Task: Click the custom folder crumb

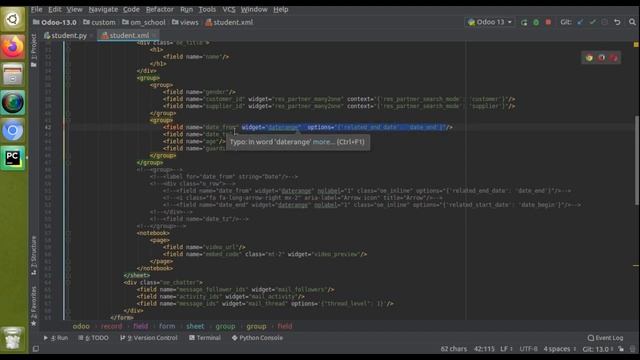Action: pyautogui.click(x=99, y=22)
